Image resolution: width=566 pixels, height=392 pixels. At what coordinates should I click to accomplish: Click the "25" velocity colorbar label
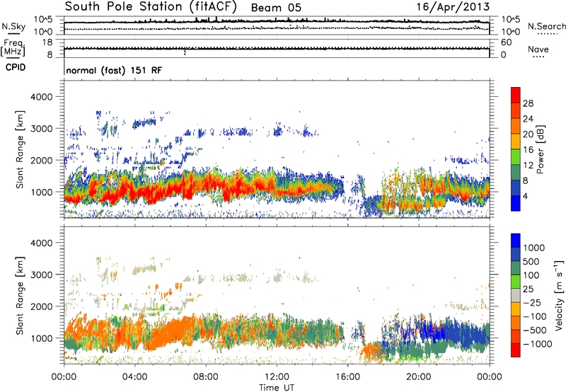point(528,289)
